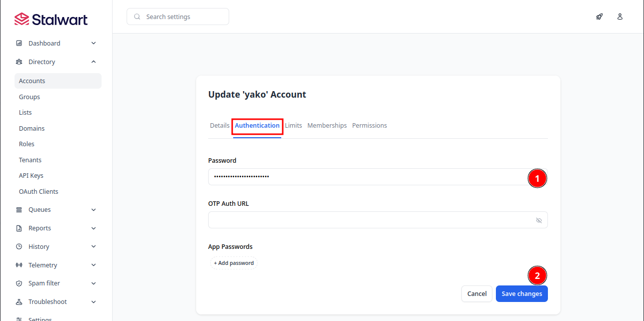Screen dimensions: 644x321
Task: Click the Stalwart logo
Action: click(51, 20)
